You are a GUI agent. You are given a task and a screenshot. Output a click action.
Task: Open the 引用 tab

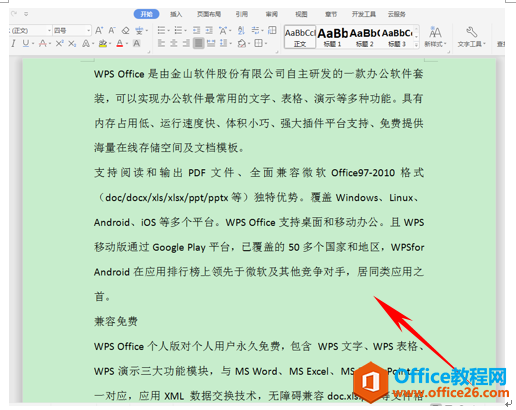click(242, 14)
